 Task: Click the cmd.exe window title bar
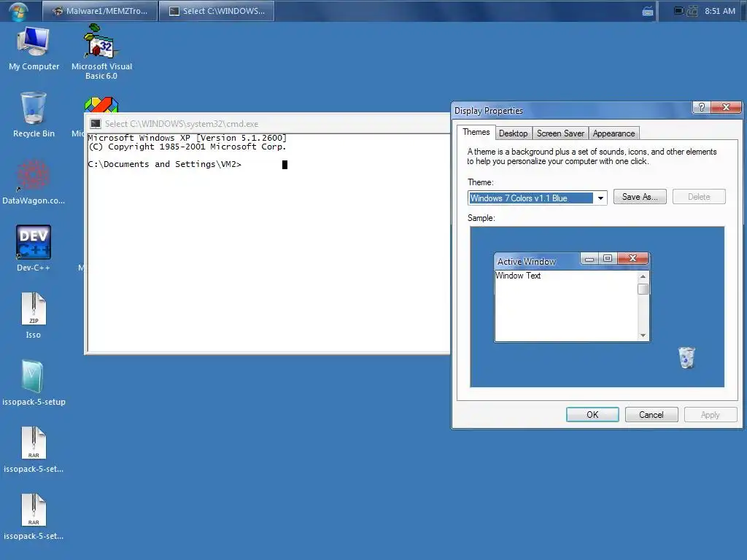[x=267, y=124]
